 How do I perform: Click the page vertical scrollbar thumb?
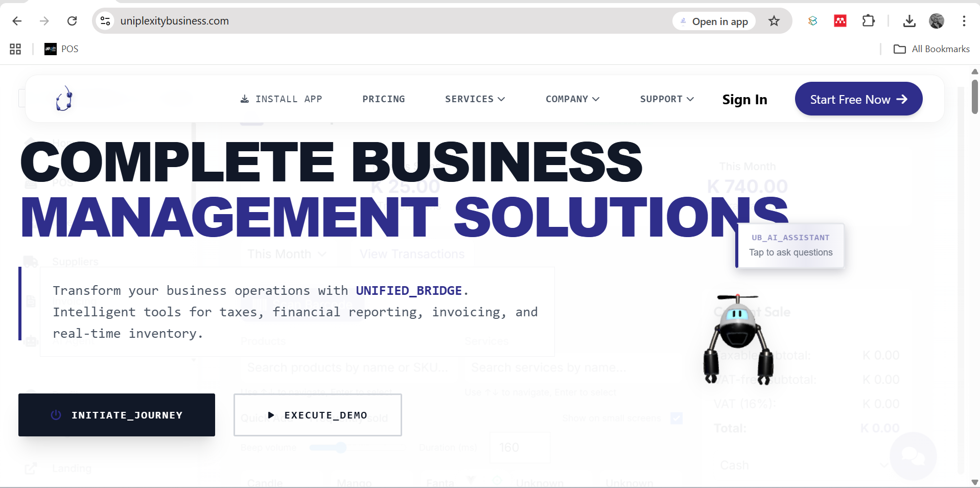[975, 97]
